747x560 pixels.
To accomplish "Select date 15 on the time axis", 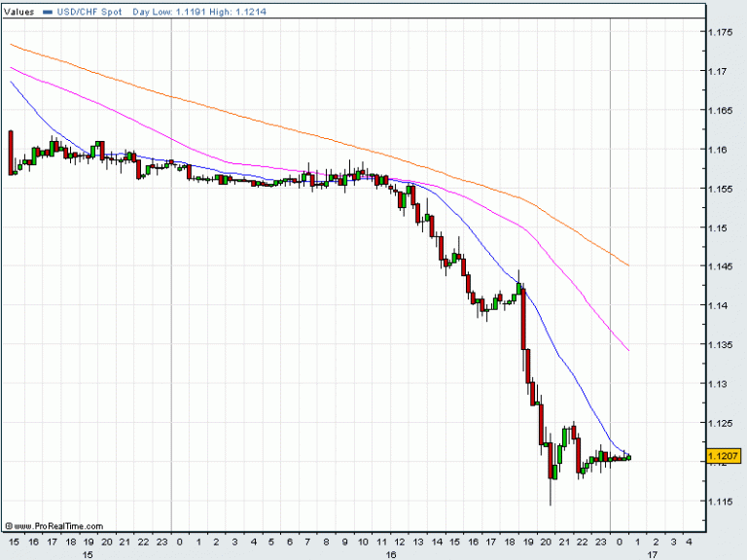I will click(87, 555).
